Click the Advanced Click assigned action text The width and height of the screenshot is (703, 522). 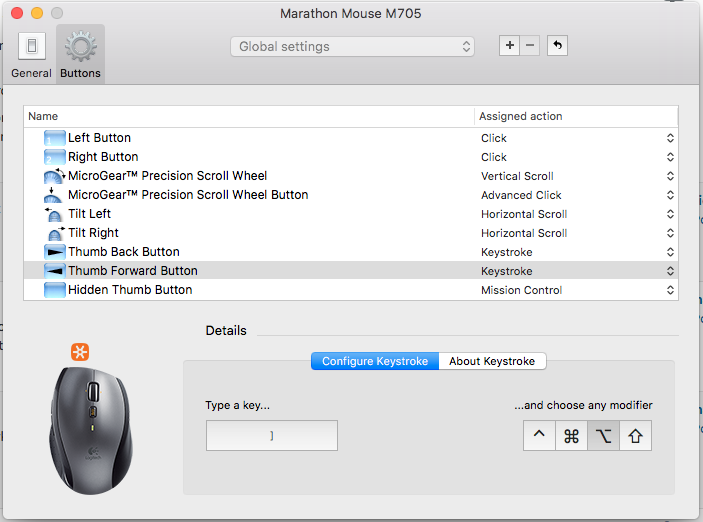coord(521,195)
